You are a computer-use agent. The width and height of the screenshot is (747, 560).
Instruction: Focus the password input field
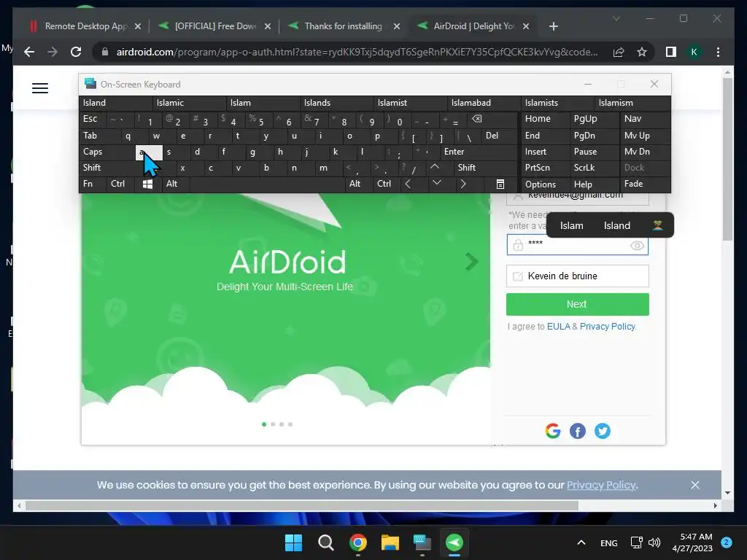[x=578, y=245]
